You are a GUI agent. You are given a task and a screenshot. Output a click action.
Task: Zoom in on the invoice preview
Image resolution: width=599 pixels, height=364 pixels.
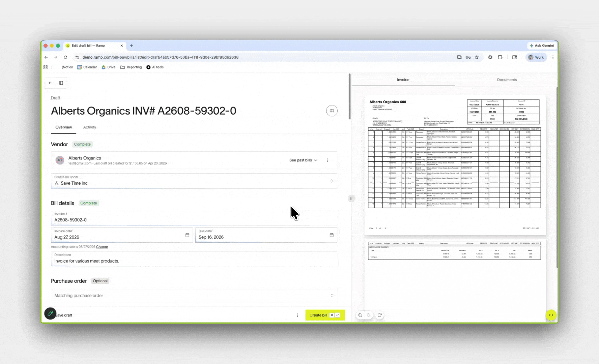[x=360, y=315]
